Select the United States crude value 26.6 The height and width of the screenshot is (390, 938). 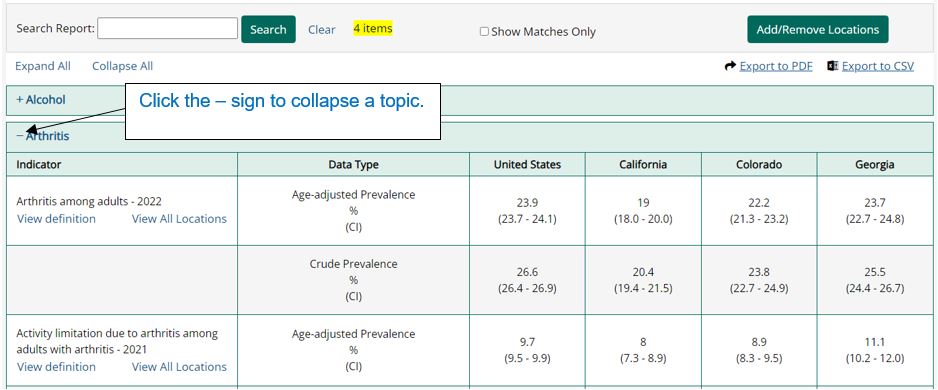[527, 272]
